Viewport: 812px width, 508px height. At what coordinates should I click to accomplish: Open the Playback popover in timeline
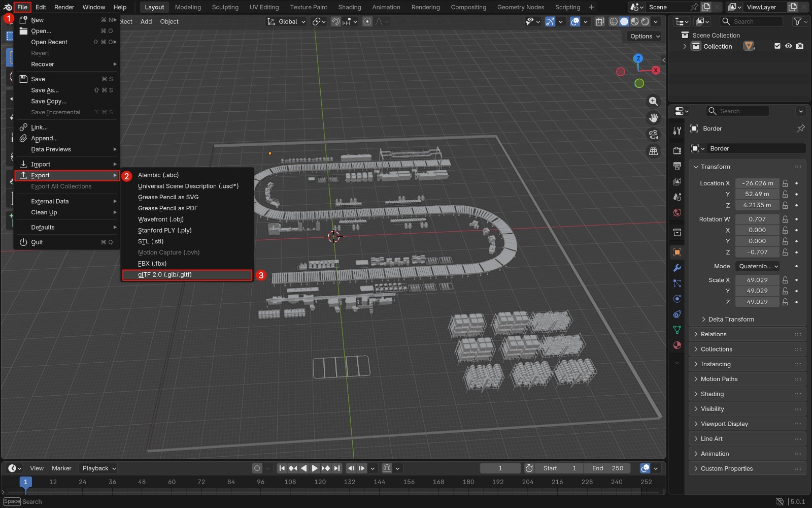(x=99, y=468)
